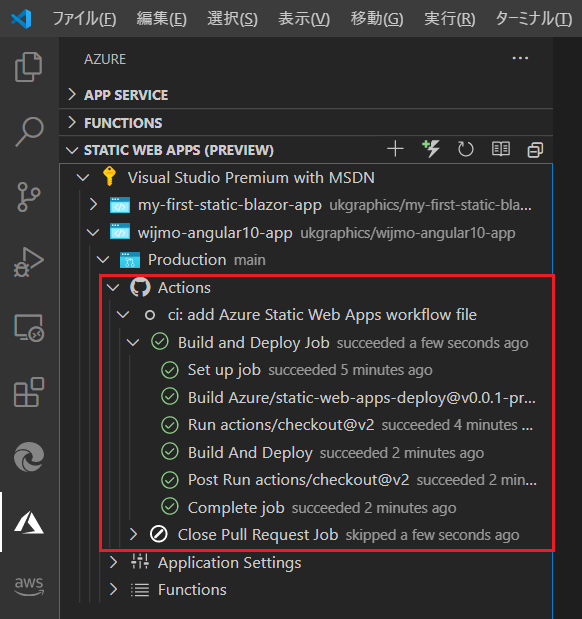The image size is (582, 619).
Task: Click the create HTTP function lightning icon
Action: pos(430,149)
